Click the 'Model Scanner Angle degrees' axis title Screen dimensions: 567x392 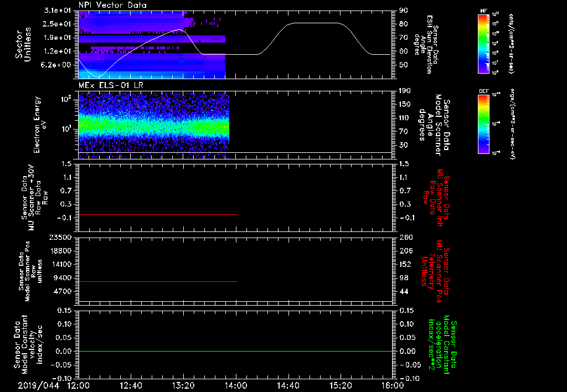point(434,125)
